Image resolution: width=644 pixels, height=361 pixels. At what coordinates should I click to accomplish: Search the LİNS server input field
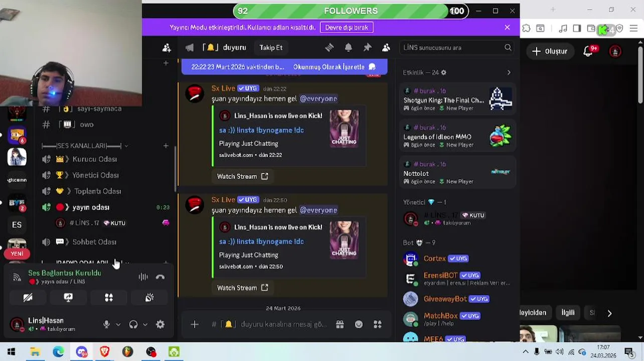pos(457,48)
